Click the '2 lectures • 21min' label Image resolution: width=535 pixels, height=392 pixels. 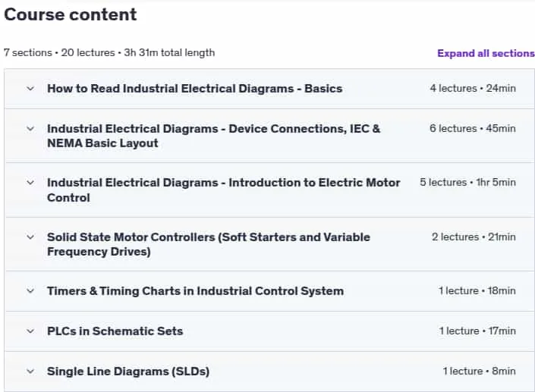[474, 237]
